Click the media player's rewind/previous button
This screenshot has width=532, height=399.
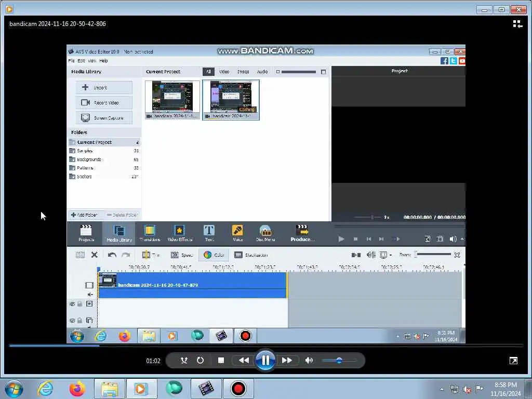(244, 361)
